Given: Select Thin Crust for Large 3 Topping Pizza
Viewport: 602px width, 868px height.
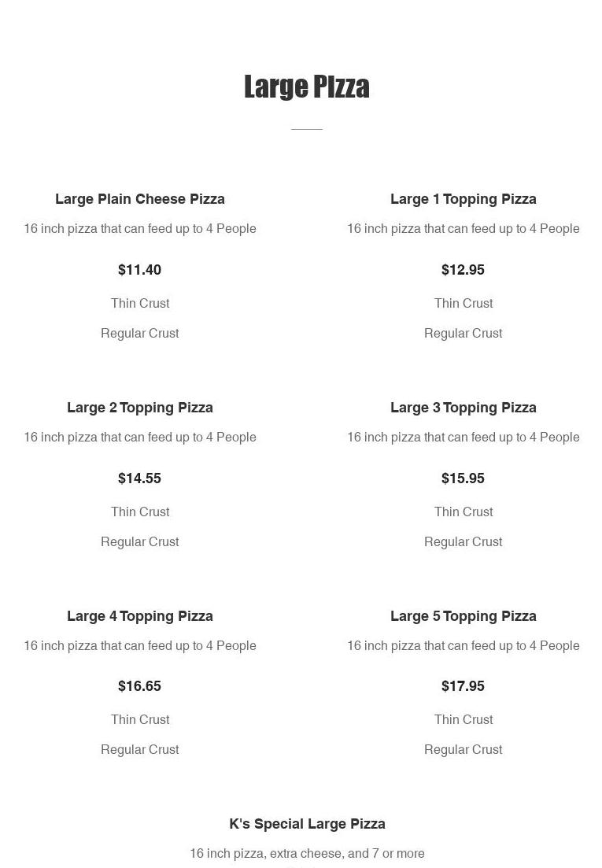Looking at the screenshot, I should [x=464, y=512].
